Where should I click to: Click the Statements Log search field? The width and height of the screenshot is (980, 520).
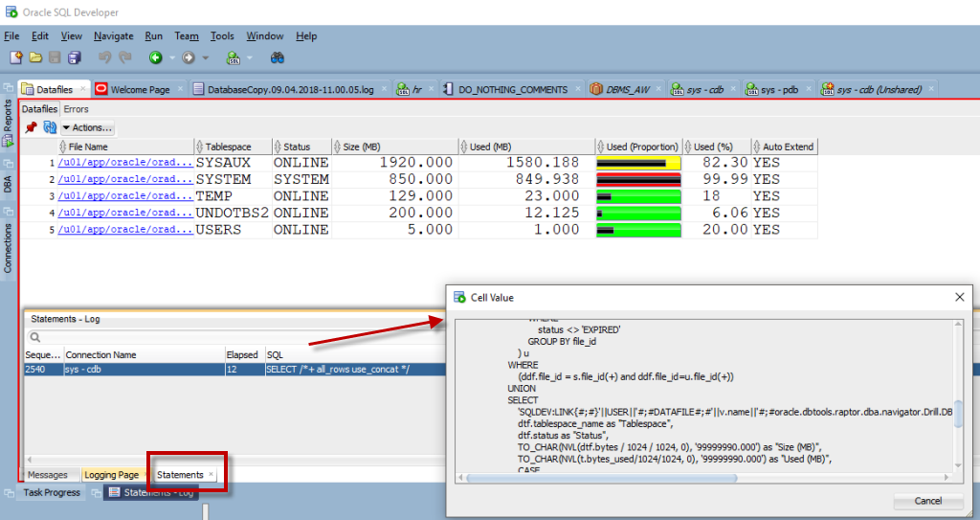[x=237, y=338]
